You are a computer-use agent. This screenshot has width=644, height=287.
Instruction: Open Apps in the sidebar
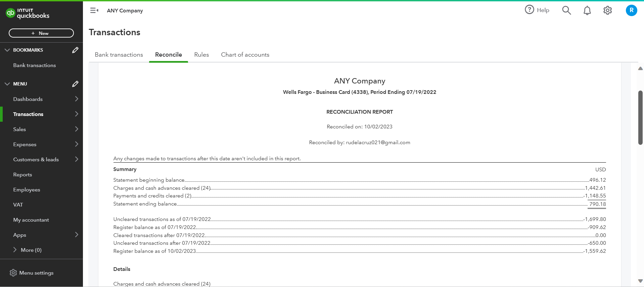20,235
